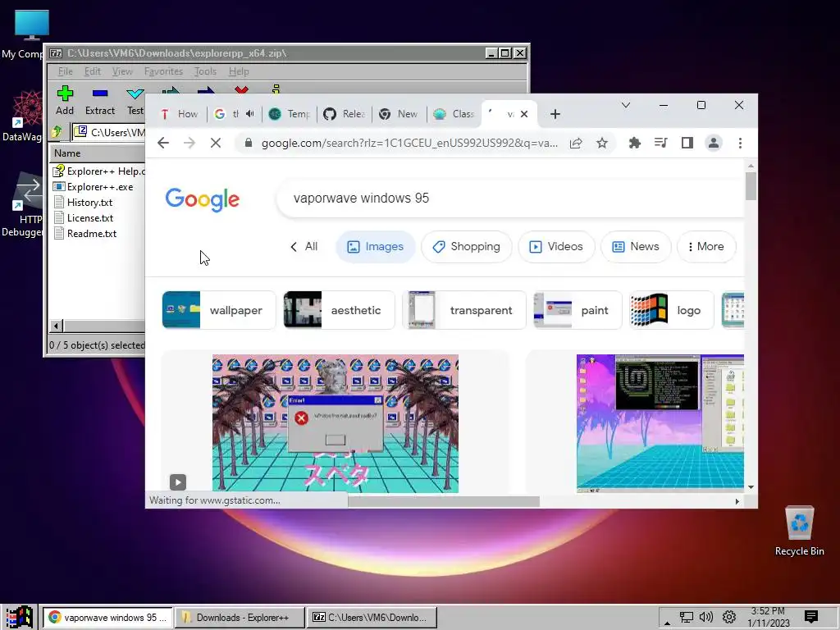Click the share page icon in address bar
The height and width of the screenshot is (630, 840).
point(576,143)
